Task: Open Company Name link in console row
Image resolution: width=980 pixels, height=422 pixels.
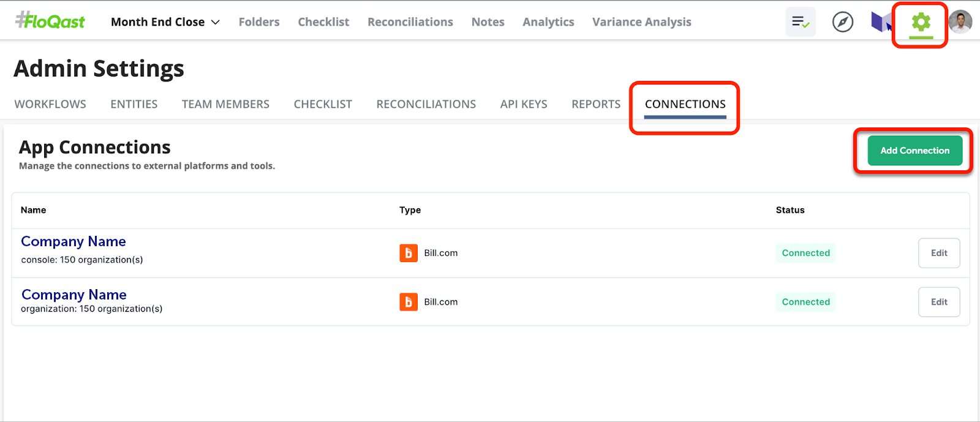Action: point(73,241)
